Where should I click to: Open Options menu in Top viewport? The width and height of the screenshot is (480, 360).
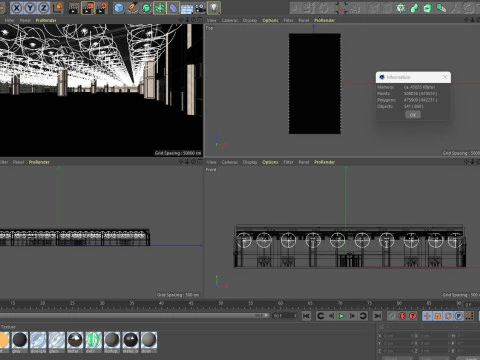coord(270,20)
